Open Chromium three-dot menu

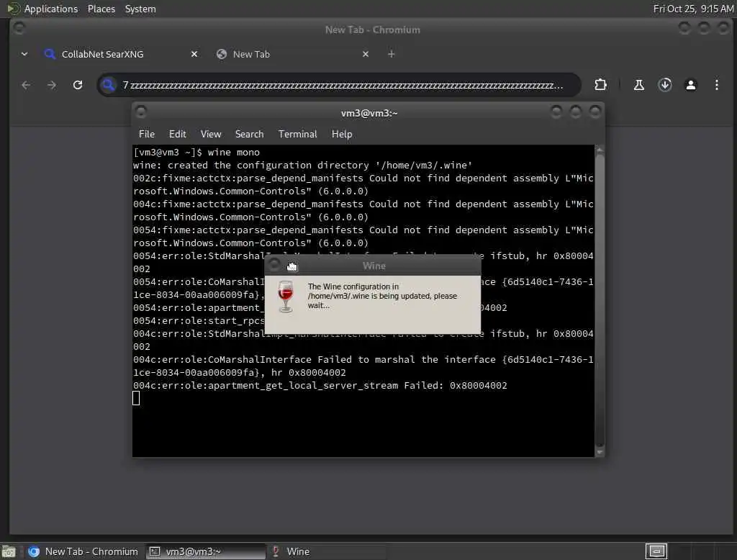(x=716, y=85)
